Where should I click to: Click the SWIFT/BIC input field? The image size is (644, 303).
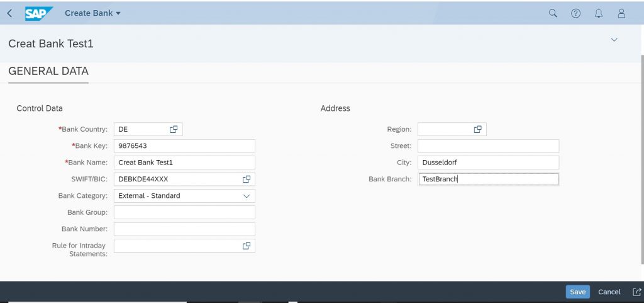pyautogui.click(x=184, y=180)
